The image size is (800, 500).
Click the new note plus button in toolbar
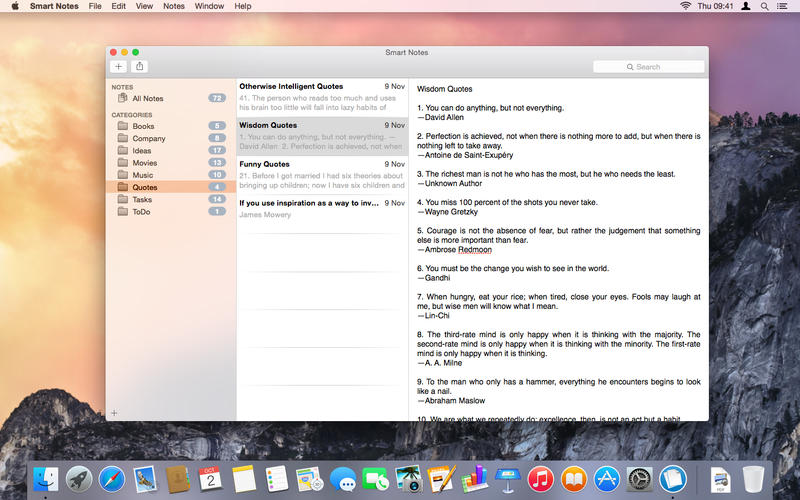point(118,67)
